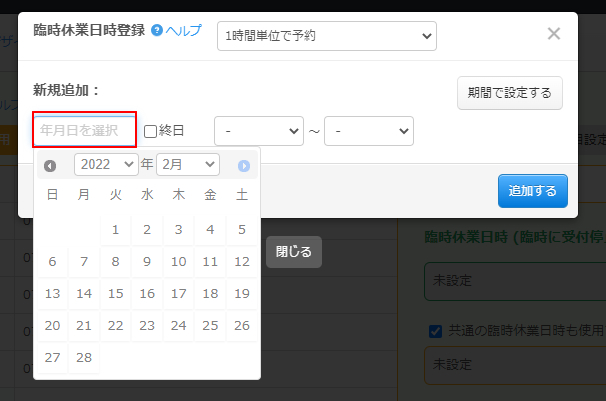The height and width of the screenshot is (401, 606).
Task: Open the ヘルプ link
Action: click(183, 32)
